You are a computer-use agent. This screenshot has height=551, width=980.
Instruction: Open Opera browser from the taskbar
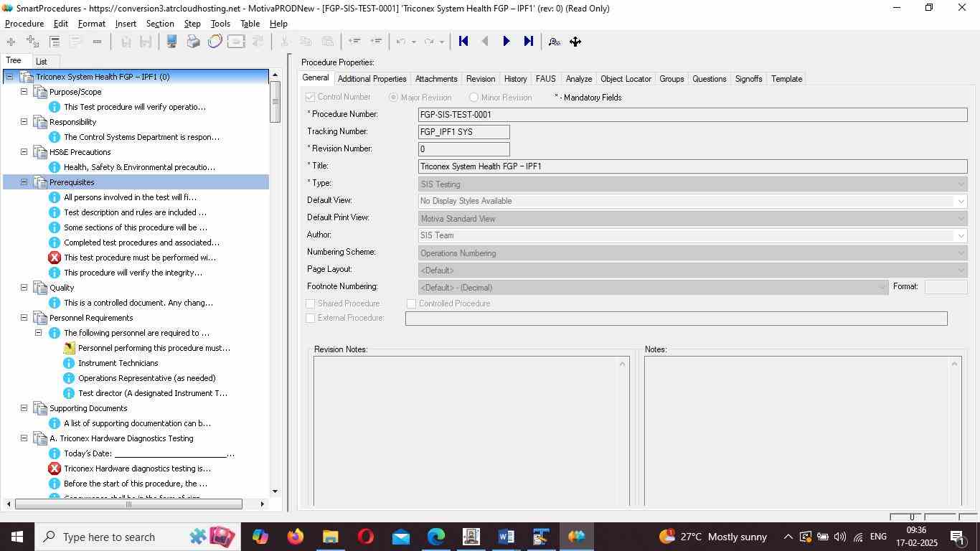pyautogui.click(x=365, y=537)
